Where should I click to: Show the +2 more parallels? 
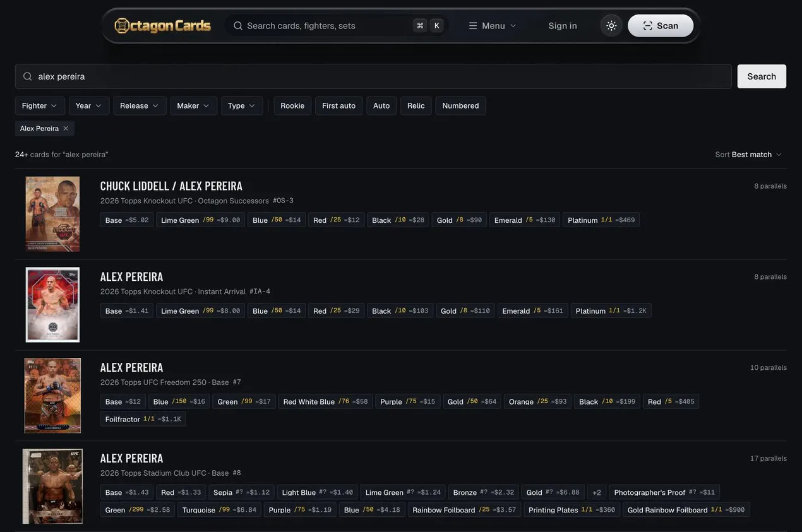pos(597,493)
